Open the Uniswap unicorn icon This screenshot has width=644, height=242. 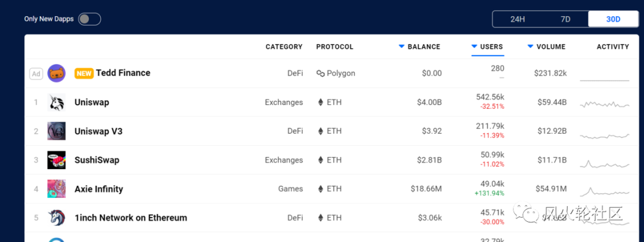pyautogui.click(x=56, y=102)
